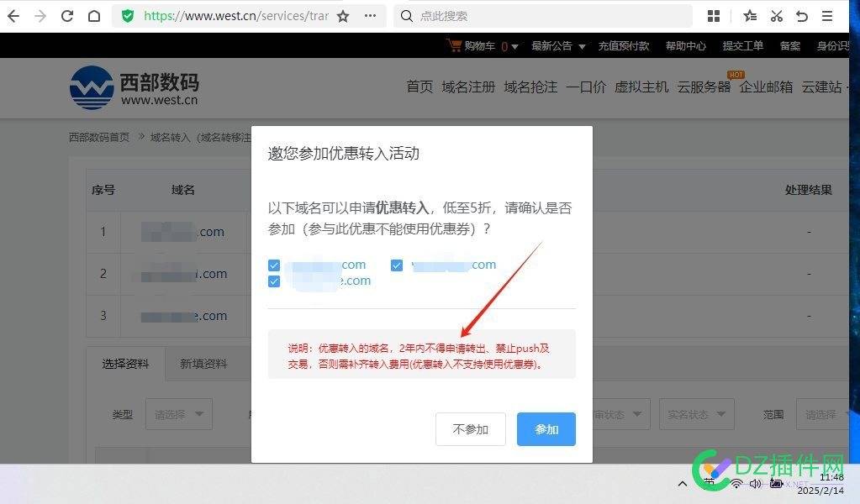
Task: Click the search magnifier icon
Action: tap(406, 16)
